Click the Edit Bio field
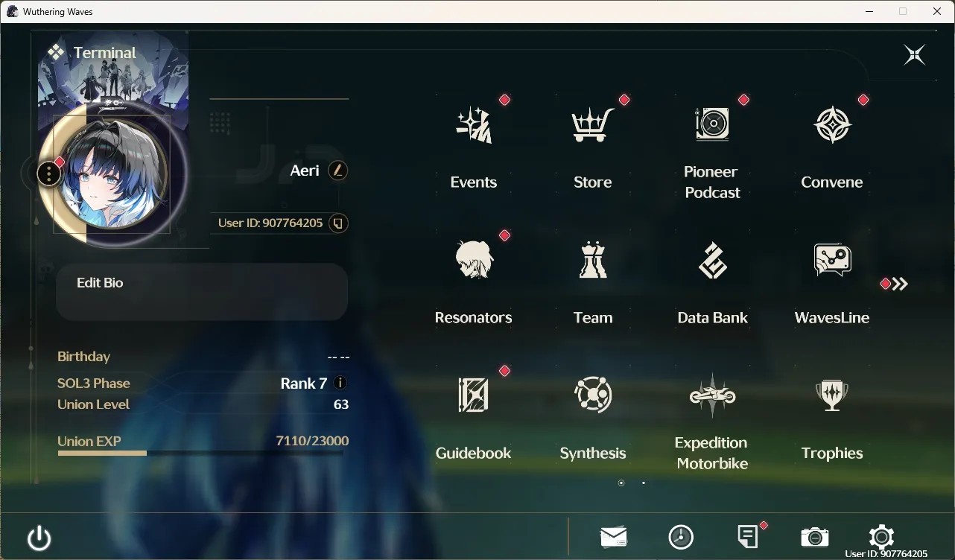Screen dimensions: 955x560 point(202,292)
